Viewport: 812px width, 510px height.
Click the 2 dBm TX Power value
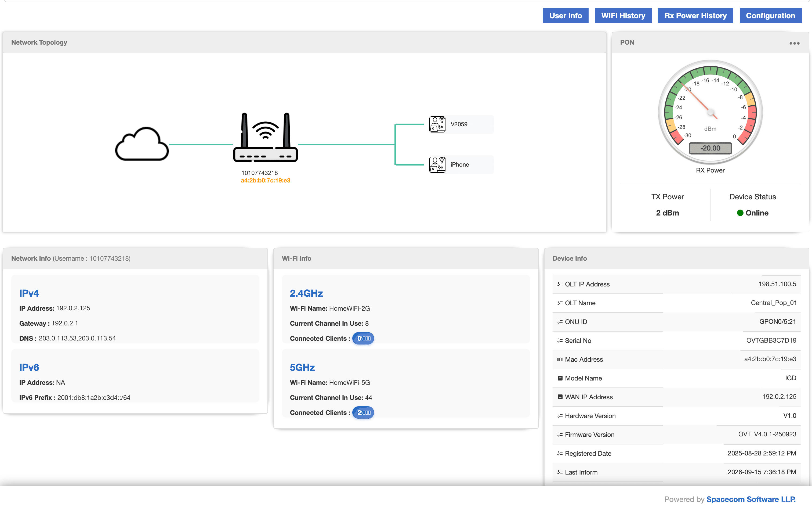pos(667,213)
